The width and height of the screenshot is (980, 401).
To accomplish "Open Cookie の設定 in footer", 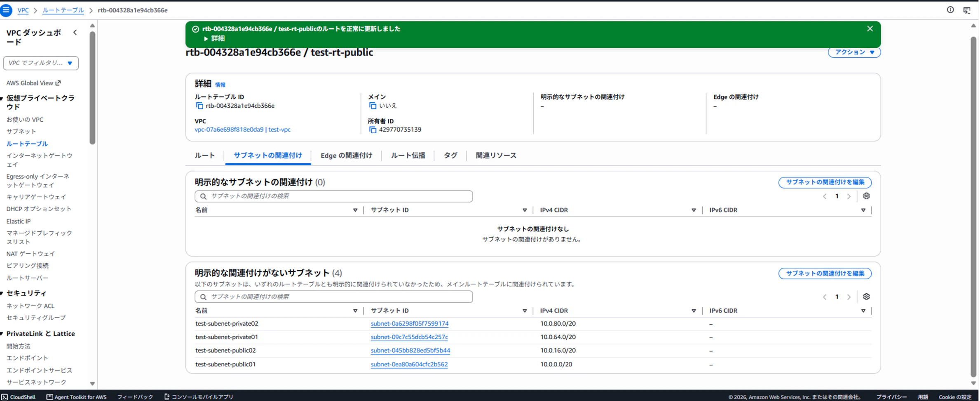I will pyautogui.click(x=955, y=397).
